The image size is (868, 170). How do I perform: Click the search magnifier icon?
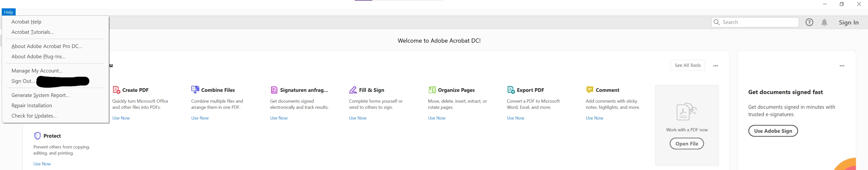[x=717, y=22]
